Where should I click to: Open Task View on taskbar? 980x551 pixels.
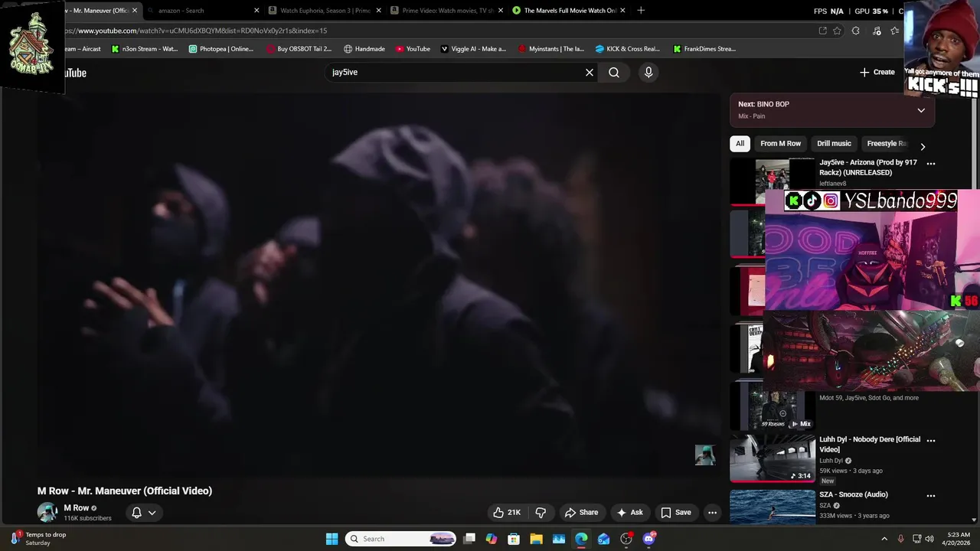469,539
